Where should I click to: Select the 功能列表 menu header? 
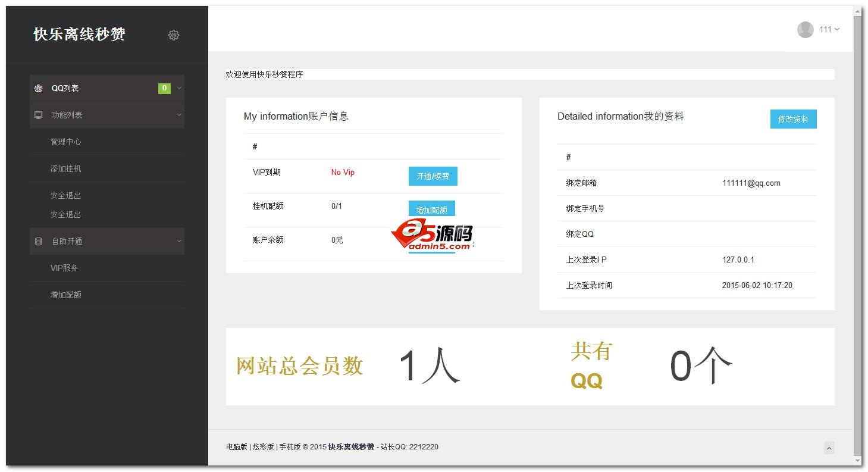[107, 115]
